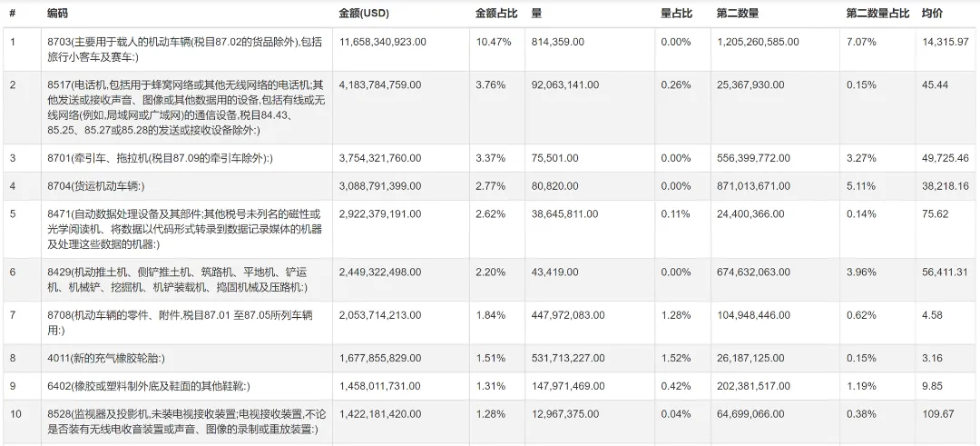
Task: Select the average price 14,315.97 cell
Action: [x=945, y=42]
